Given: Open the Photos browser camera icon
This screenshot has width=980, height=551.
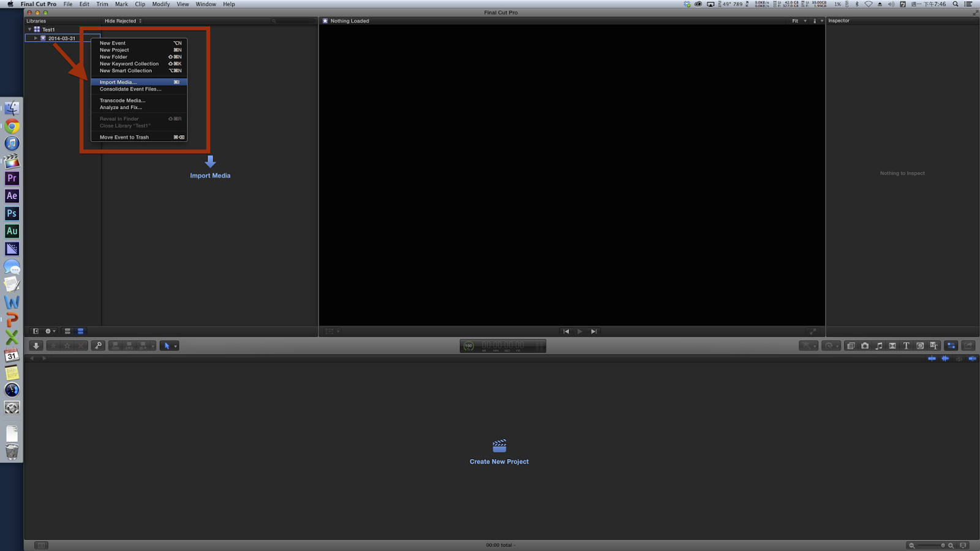Looking at the screenshot, I should pos(865,346).
